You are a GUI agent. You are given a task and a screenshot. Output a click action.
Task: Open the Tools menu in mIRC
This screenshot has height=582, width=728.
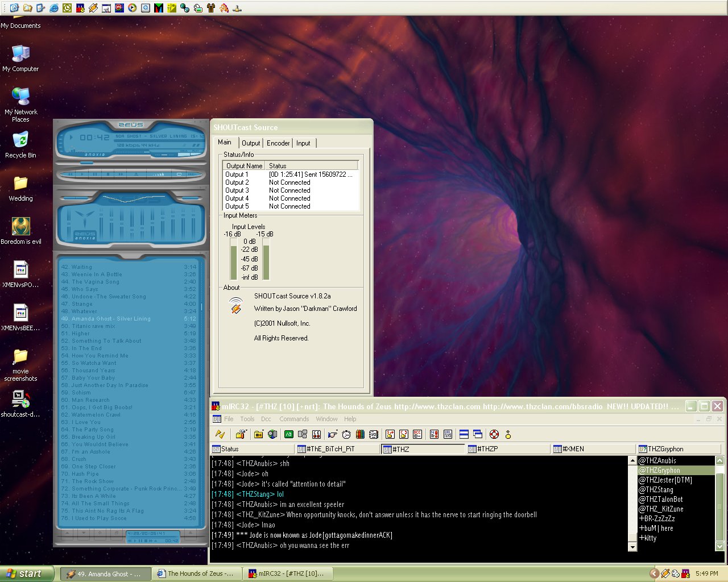point(247,419)
